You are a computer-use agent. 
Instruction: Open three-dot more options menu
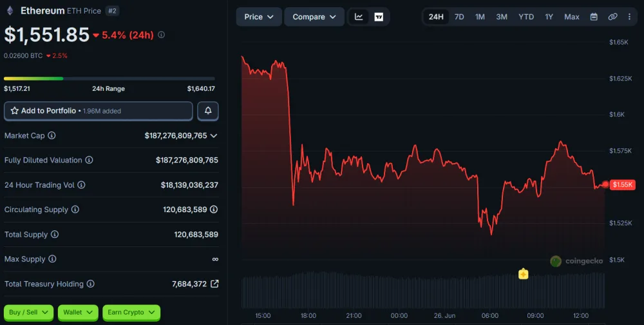[x=629, y=17]
